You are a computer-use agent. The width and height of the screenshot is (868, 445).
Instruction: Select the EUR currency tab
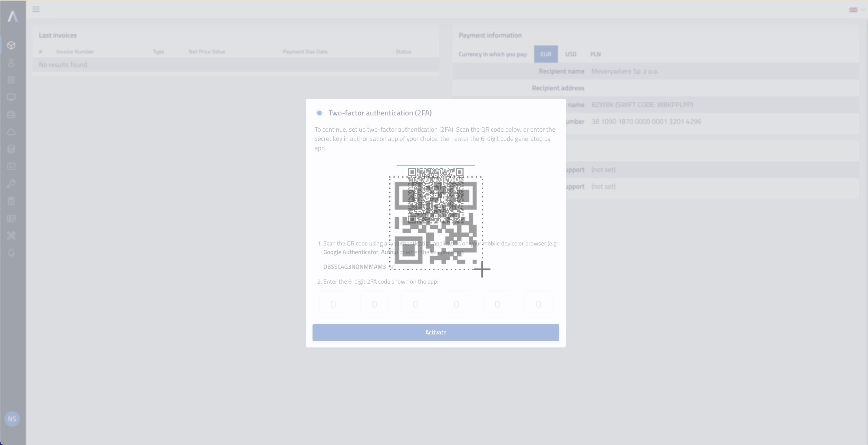click(546, 54)
